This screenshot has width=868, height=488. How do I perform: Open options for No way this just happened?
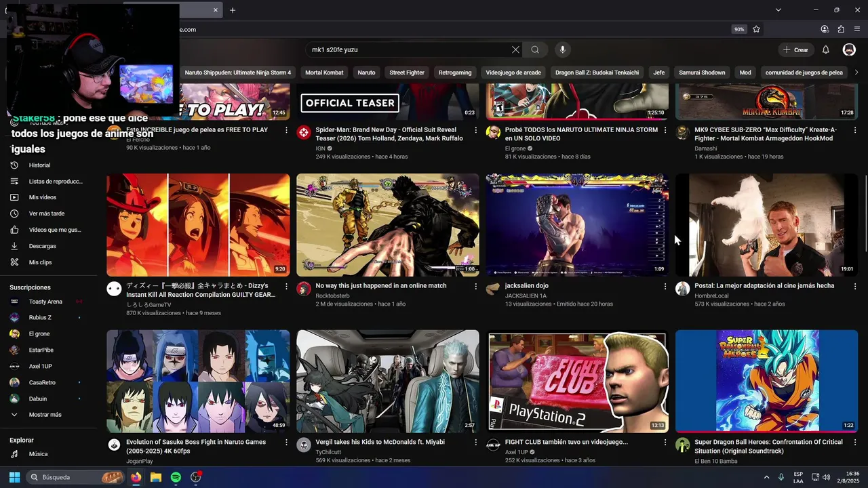click(x=475, y=286)
